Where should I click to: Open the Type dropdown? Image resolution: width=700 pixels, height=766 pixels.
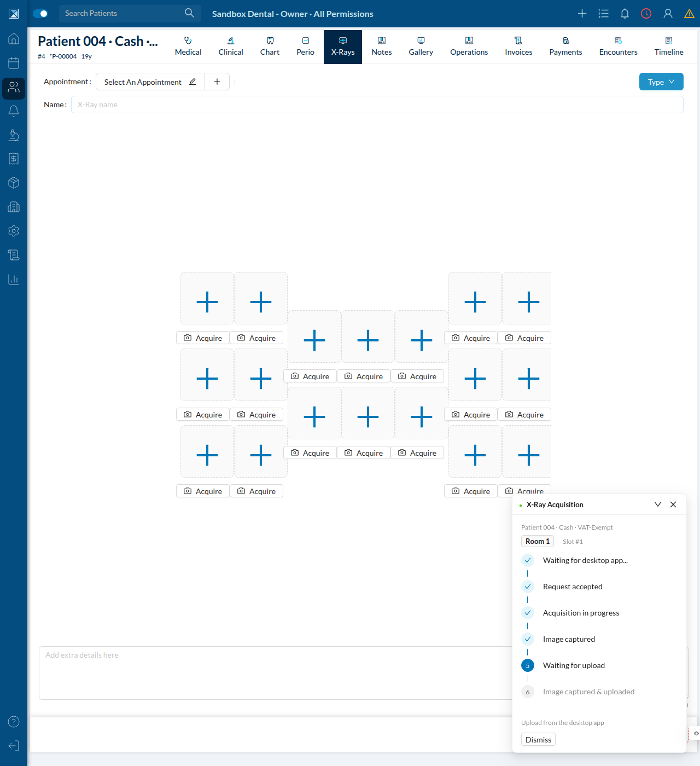(661, 82)
